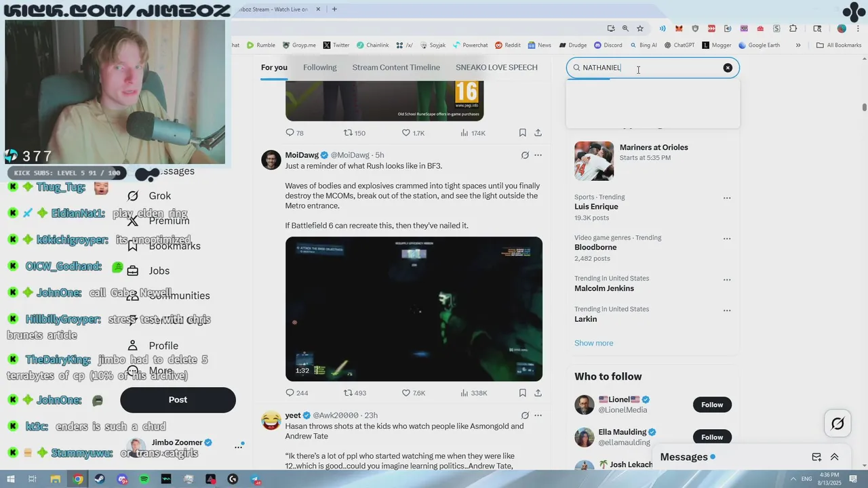This screenshot has width=868, height=488.
Task: Like the MoiDawg post with 7.6K likes
Action: click(414, 393)
